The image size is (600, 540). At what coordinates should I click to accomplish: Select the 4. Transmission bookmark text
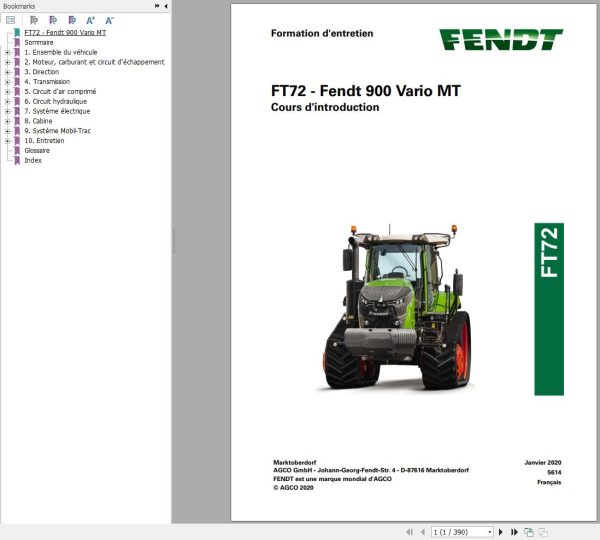pos(47,82)
